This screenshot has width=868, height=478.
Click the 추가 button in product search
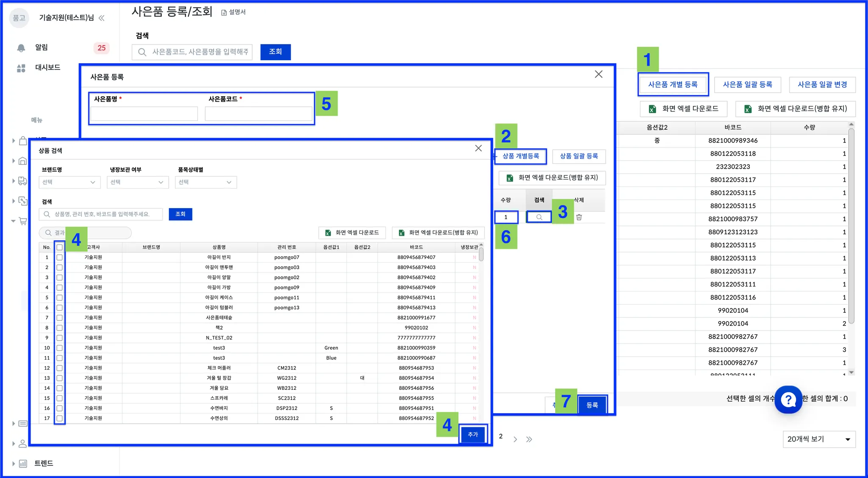click(473, 434)
